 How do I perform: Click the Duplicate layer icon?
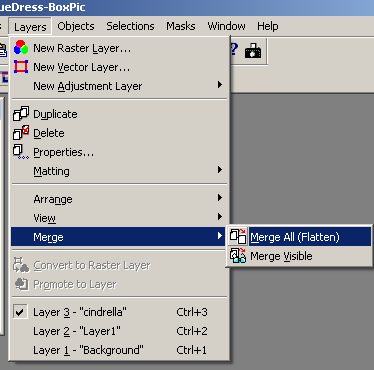(x=21, y=114)
